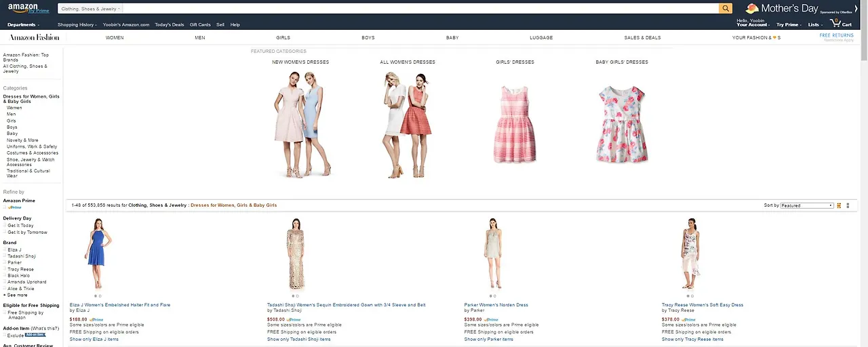
Task: Click Prime badge under Tadashi Shoji price
Action: 294,319
